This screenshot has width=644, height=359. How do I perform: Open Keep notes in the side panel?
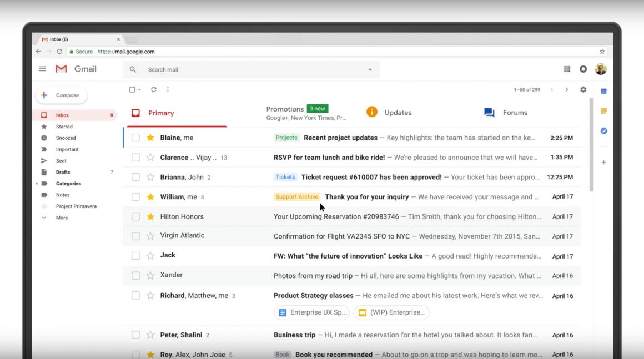604,111
